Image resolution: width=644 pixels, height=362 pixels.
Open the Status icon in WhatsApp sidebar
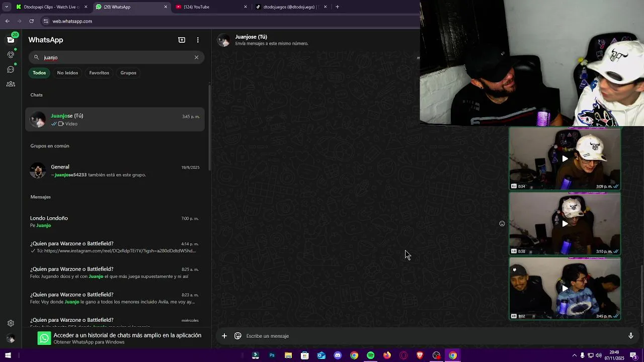[11, 54]
